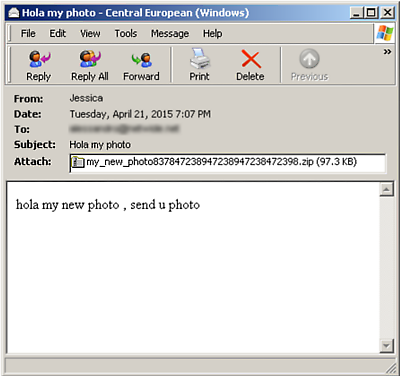
Task: Click the scrollbar up arrow in message body
Action: 387,190
